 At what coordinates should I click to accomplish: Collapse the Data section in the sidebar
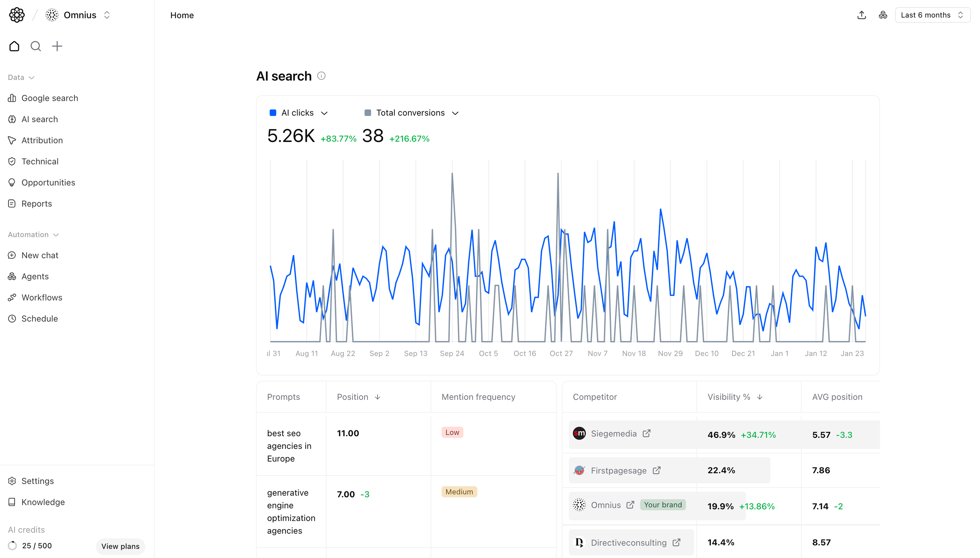click(31, 78)
